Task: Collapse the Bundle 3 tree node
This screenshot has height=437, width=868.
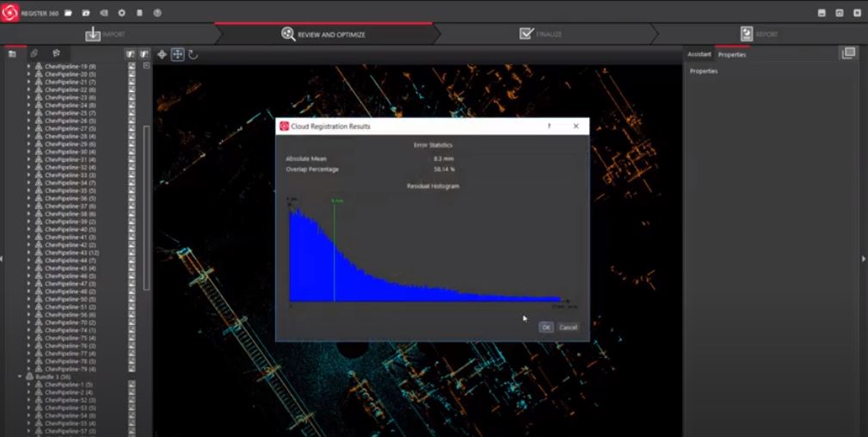Action: click(x=20, y=377)
